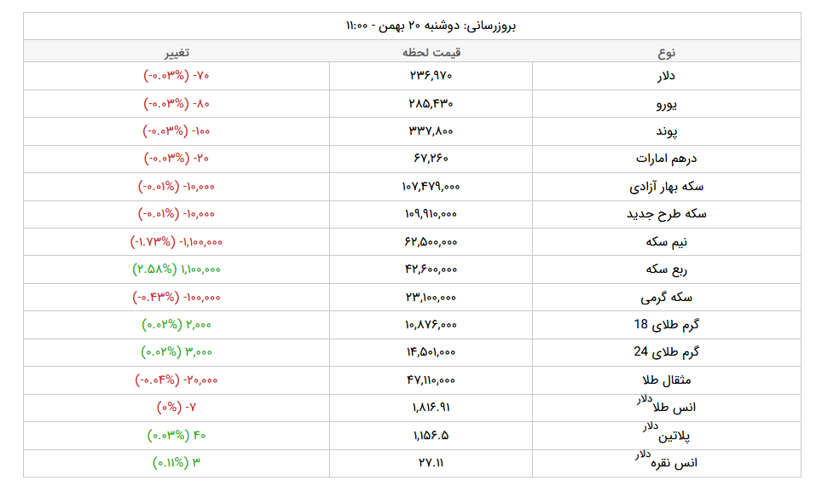This screenshot has width=816, height=504.
Task: Click the quarter-coin price ۴۲,۶۰۰,۰۰۰
Action: click(431, 269)
